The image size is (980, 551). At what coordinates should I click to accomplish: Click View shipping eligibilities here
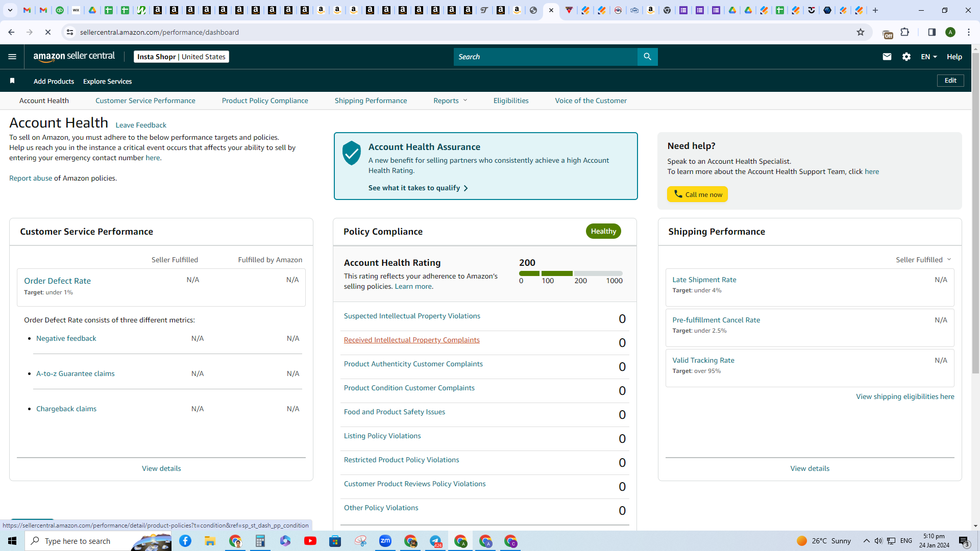(x=905, y=396)
